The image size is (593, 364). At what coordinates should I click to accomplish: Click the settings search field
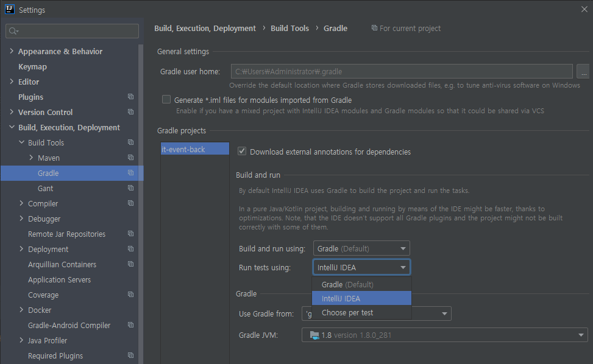click(73, 31)
